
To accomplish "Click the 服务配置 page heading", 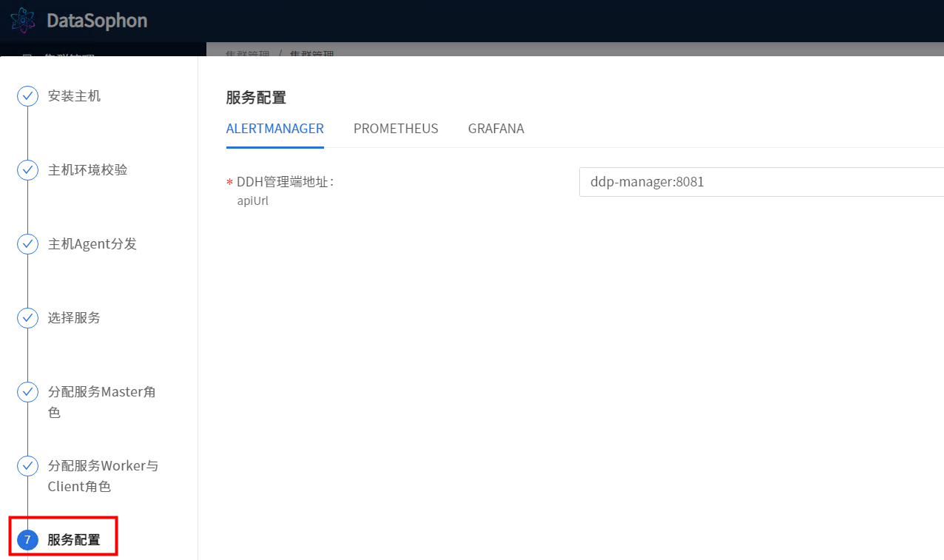I will click(256, 98).
